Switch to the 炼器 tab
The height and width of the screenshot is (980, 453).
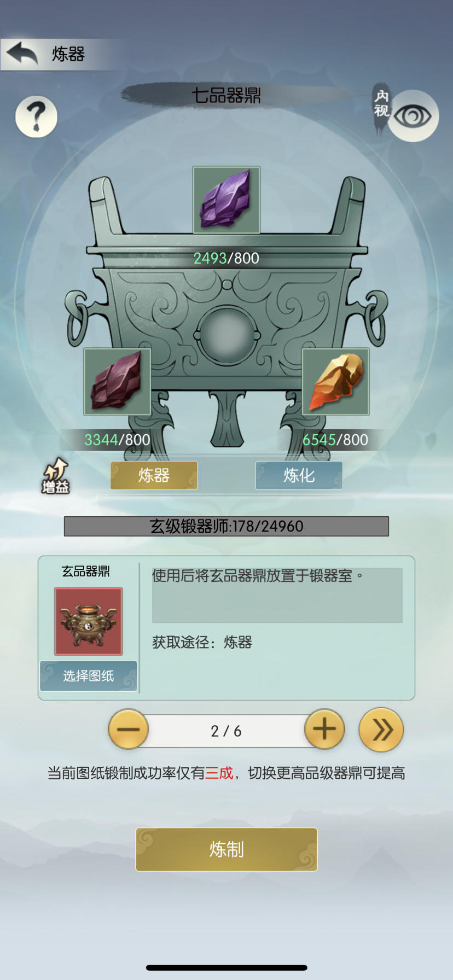click(x=154, y=475)
